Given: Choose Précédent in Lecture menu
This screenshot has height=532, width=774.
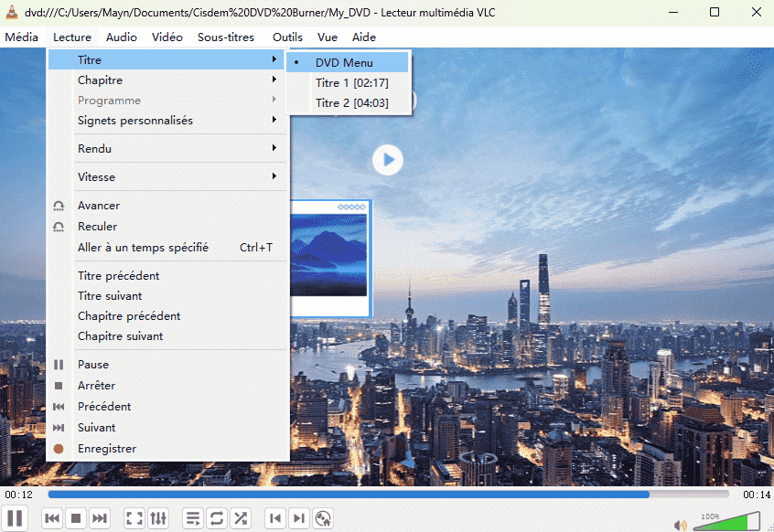Looking at the screenshot, I should (167, 407).
